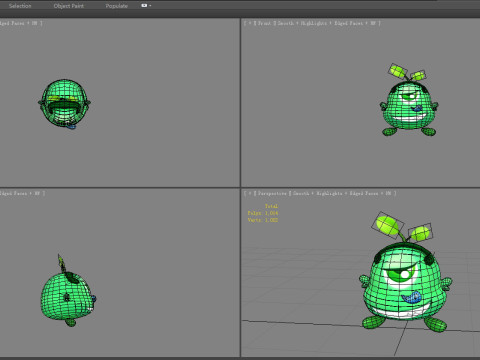Select the character's eye in Perspective viewport
The height and width of the screenshot is (360, 480).
click(400, 275)
